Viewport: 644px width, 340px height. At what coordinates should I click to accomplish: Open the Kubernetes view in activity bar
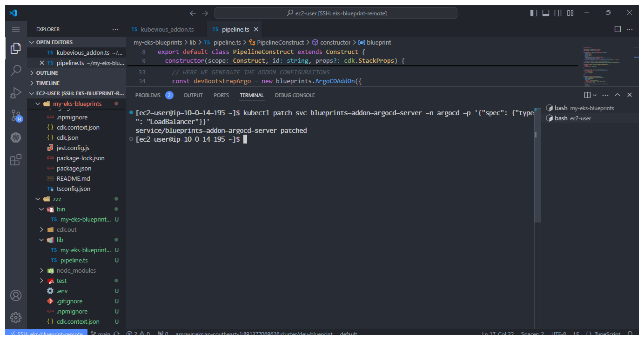[16, 138]
